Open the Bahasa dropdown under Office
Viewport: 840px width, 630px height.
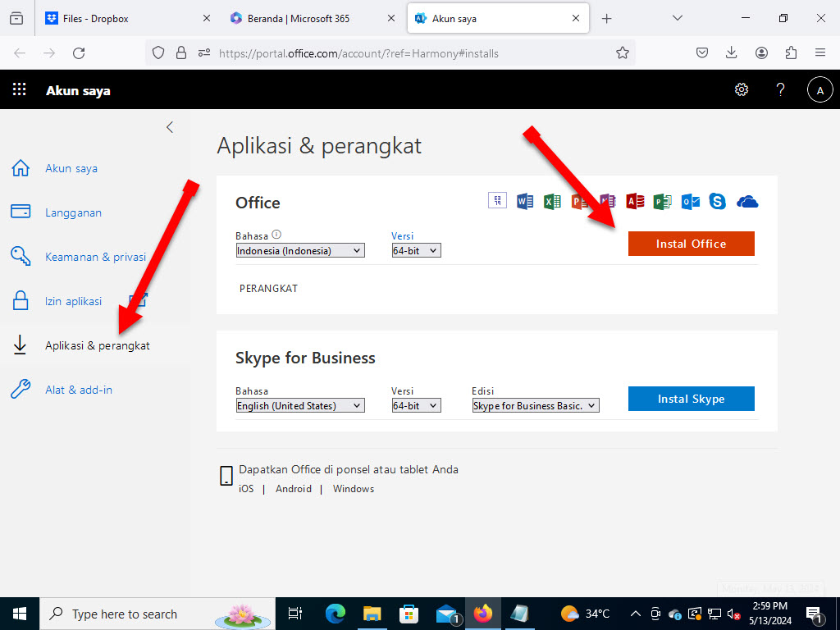299,250
